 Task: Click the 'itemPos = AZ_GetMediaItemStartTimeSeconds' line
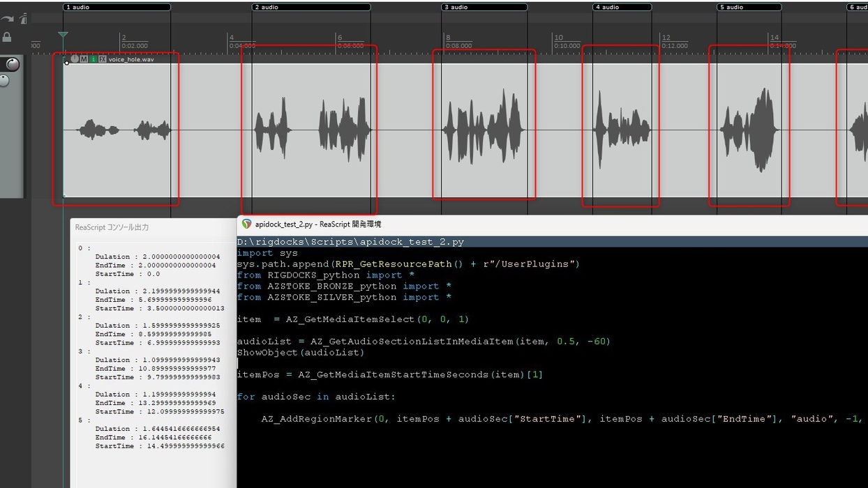pos(390,375)
